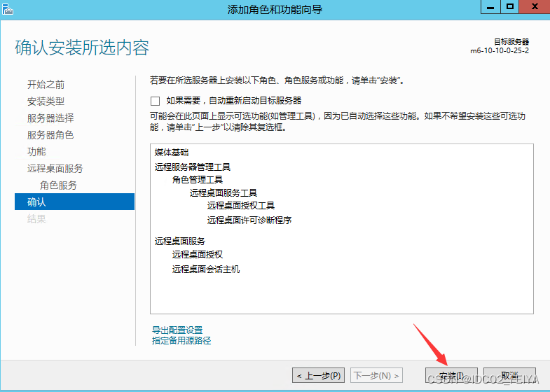Go to 功能 step
Viewport: 550px width, 392px height.
[x=36, y=151]
